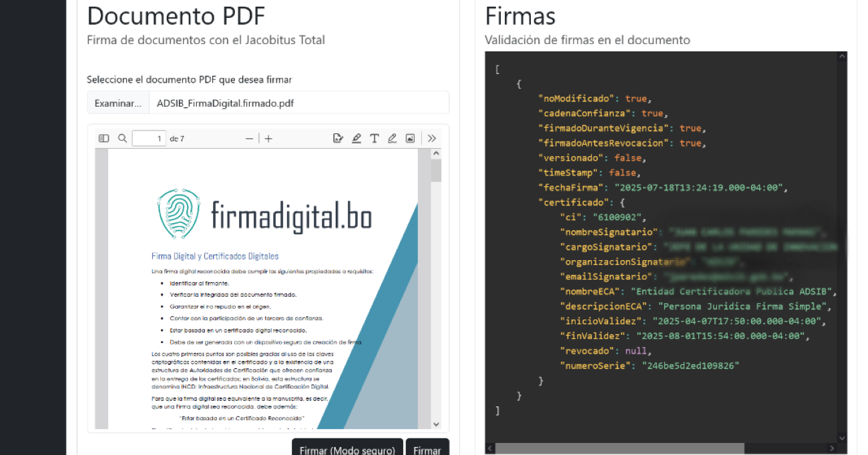Image resolution: width=868 pixels, height=455 pixels.
Task: Select the add image tool
Action: click(410, 139)
